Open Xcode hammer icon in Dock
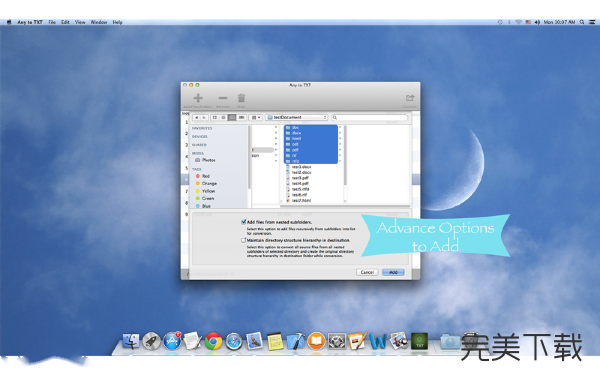 coord(296,341)
